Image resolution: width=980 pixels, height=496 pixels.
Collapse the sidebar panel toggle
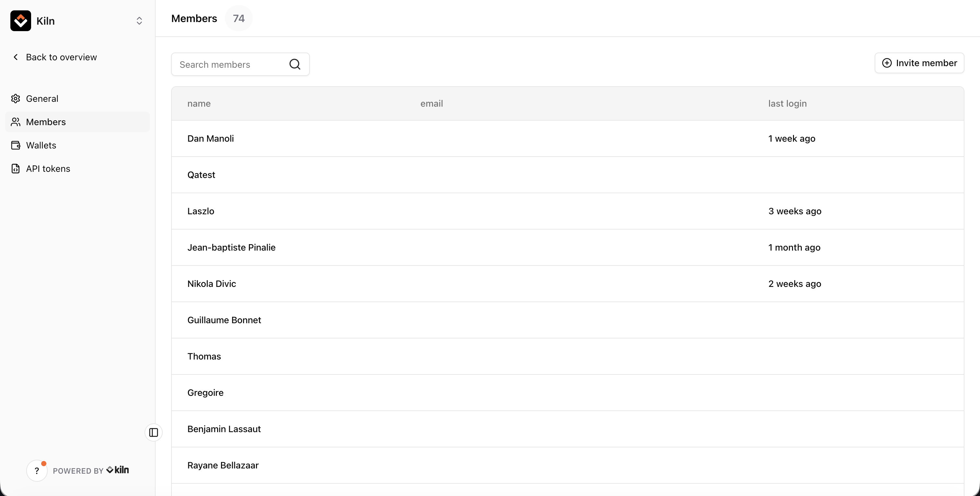[x=154, y=432]
